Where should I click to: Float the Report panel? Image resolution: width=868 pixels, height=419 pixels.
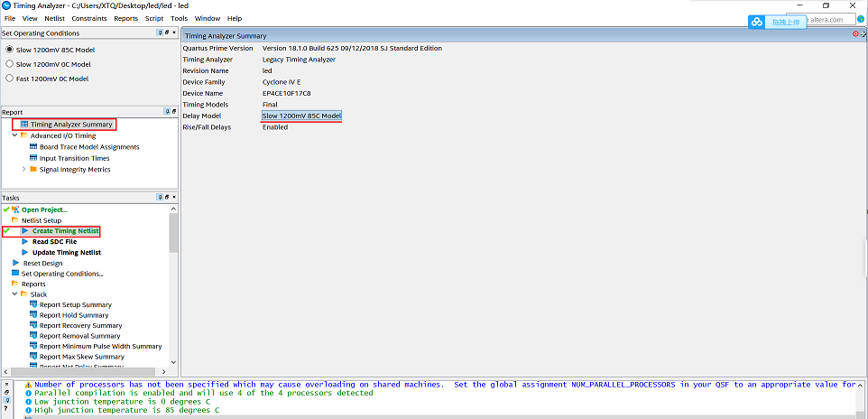174,112
